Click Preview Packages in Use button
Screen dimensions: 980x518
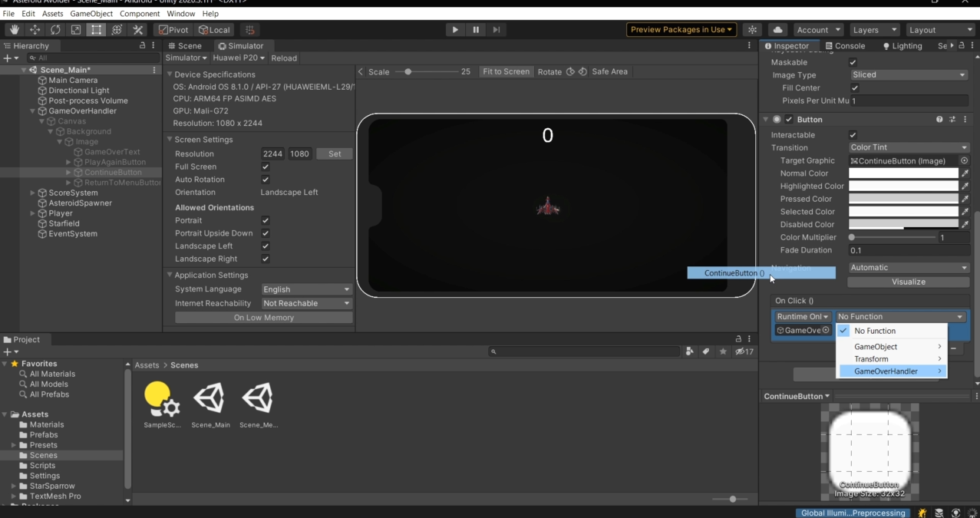coord(681,30)
